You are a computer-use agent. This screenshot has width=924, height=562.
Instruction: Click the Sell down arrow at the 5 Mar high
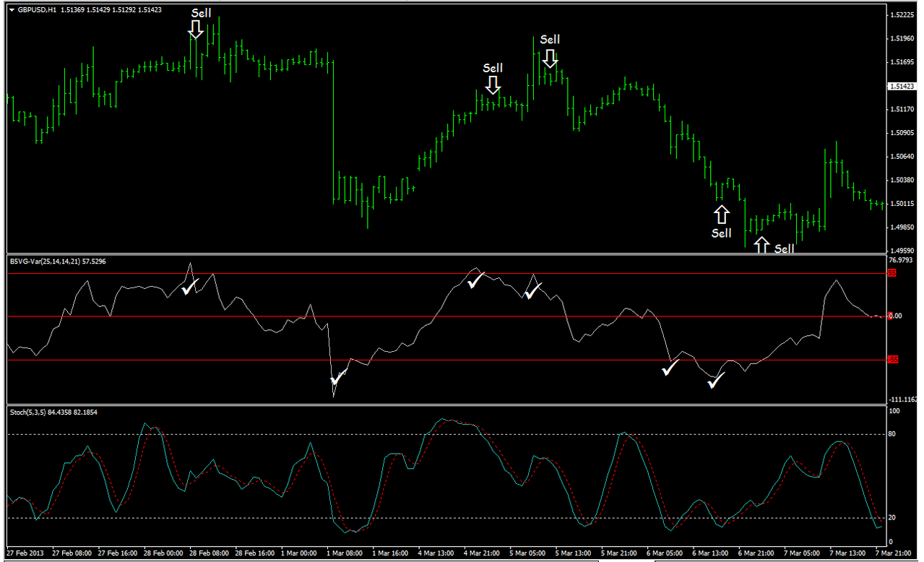pyautogui.click(x=550, y=59)
